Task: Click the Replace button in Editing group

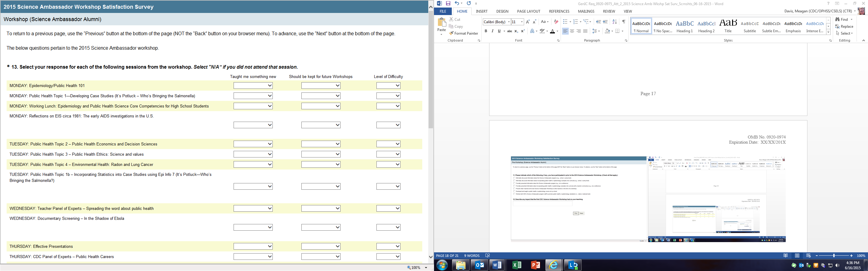Action: (844, 26)
